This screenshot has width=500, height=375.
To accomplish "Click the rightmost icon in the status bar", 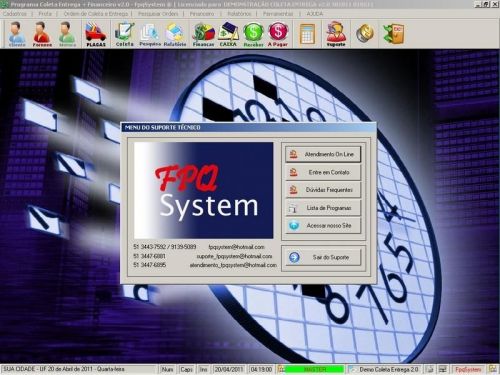I will [x=492, y=369].
